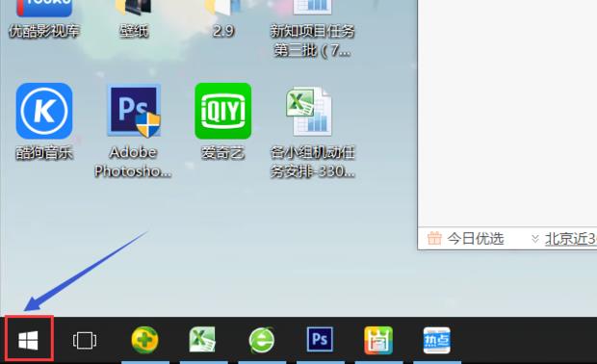Open the 热点 news taskbar icon

pyautogui.click(x=437, y=340)
